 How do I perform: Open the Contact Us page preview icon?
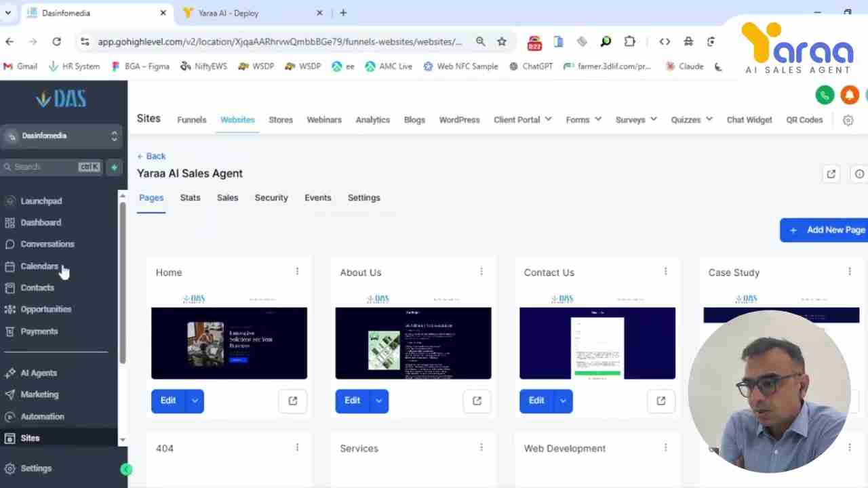coord(661,401)
